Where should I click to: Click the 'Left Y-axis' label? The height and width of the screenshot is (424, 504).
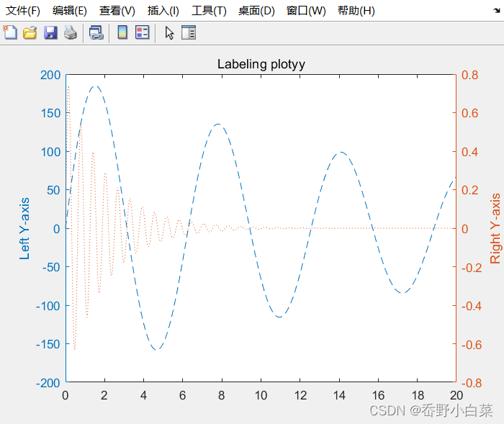[x=24, y=228]
